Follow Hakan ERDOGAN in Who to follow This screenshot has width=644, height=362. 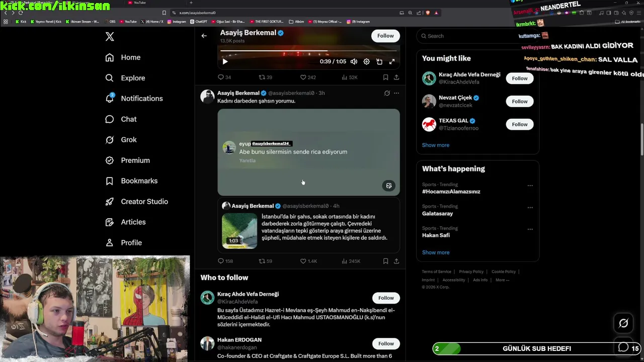tap(386, 343)
